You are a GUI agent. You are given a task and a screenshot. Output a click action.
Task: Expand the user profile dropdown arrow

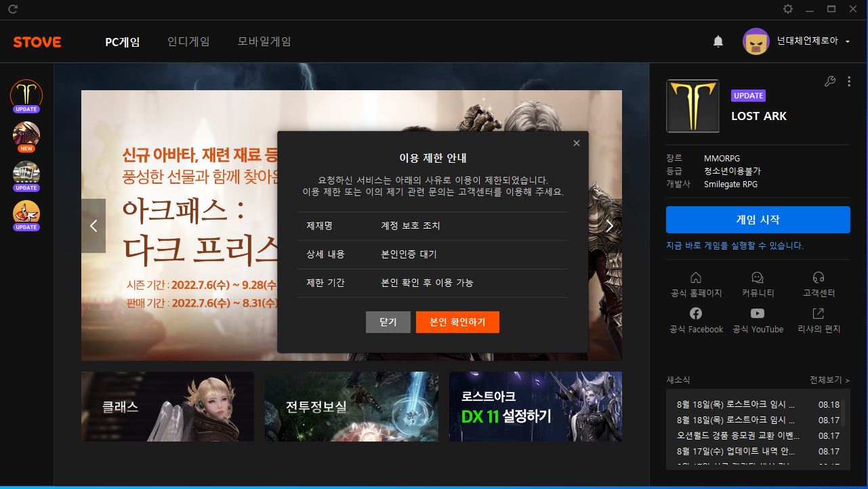tap(848, 41)
